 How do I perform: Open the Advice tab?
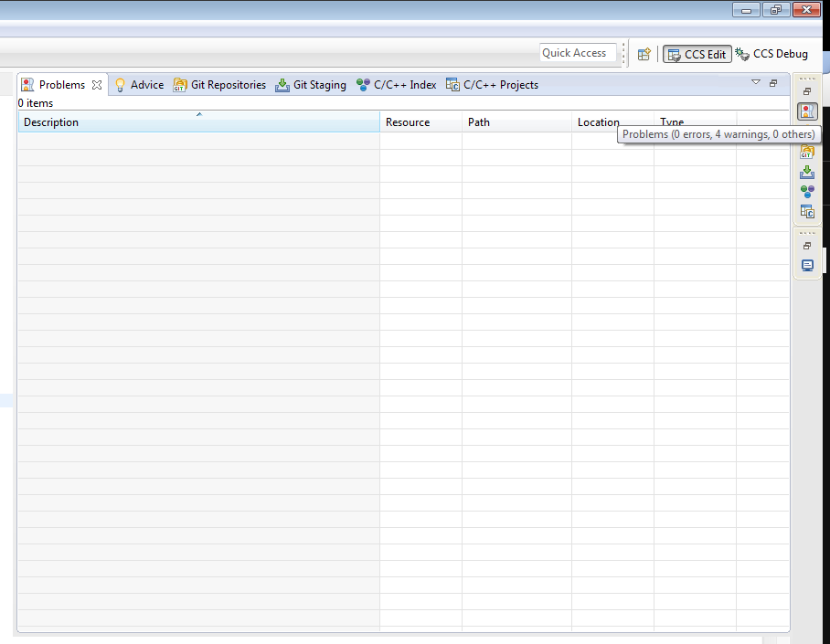point(139,85)
